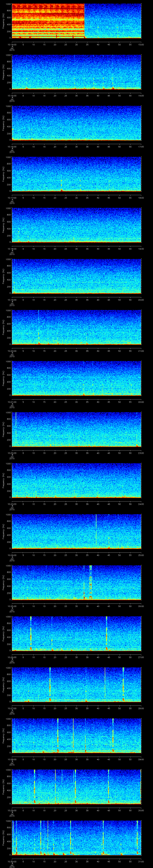Click the 10:14:00 start time label
This screenshot has width=153, height=868.
click(12, 44)
